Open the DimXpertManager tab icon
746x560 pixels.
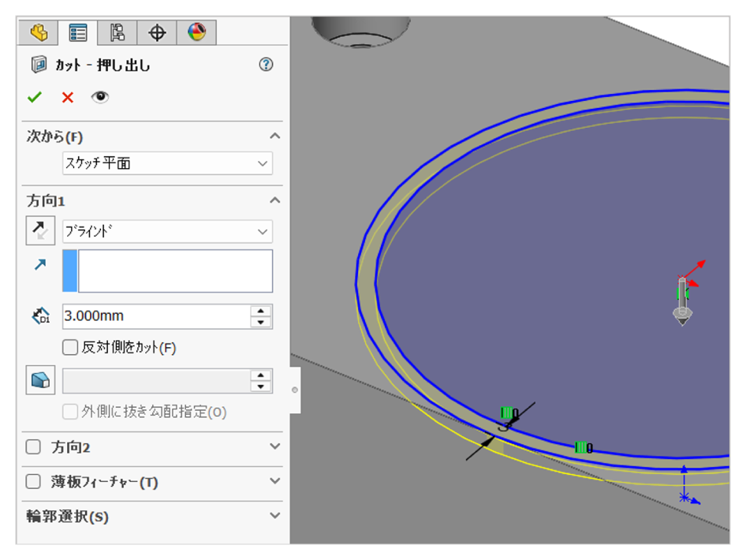[x=157, y=32]
